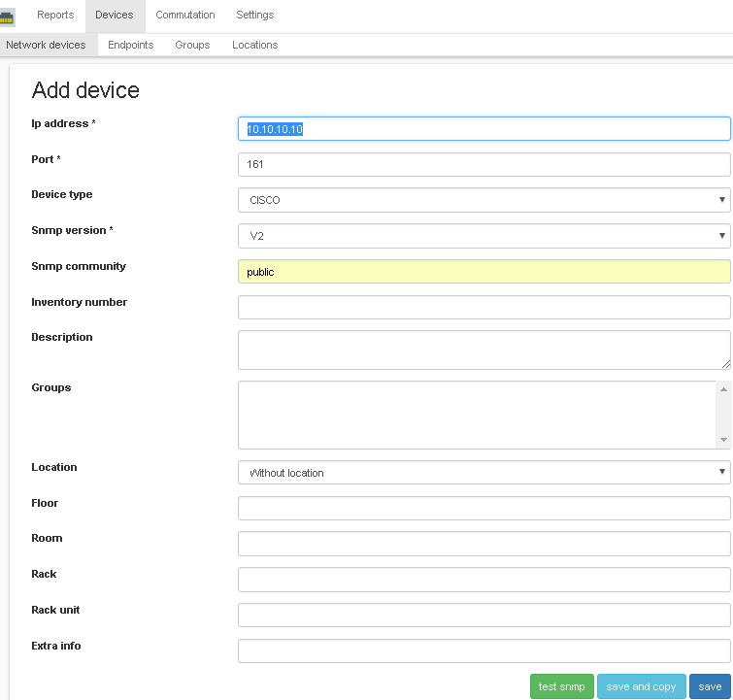
Task: Click the save and copy button
Action: click(x=641, y=686)
